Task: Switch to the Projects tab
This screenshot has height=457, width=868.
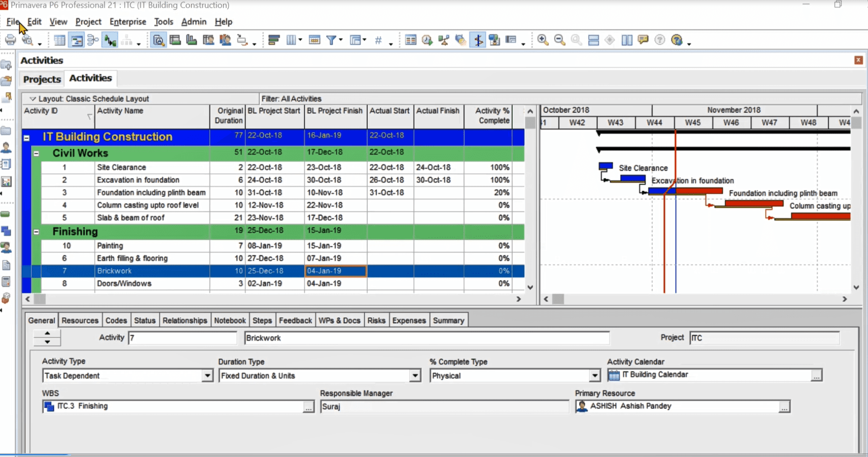Action: click(x=42, y=79)
